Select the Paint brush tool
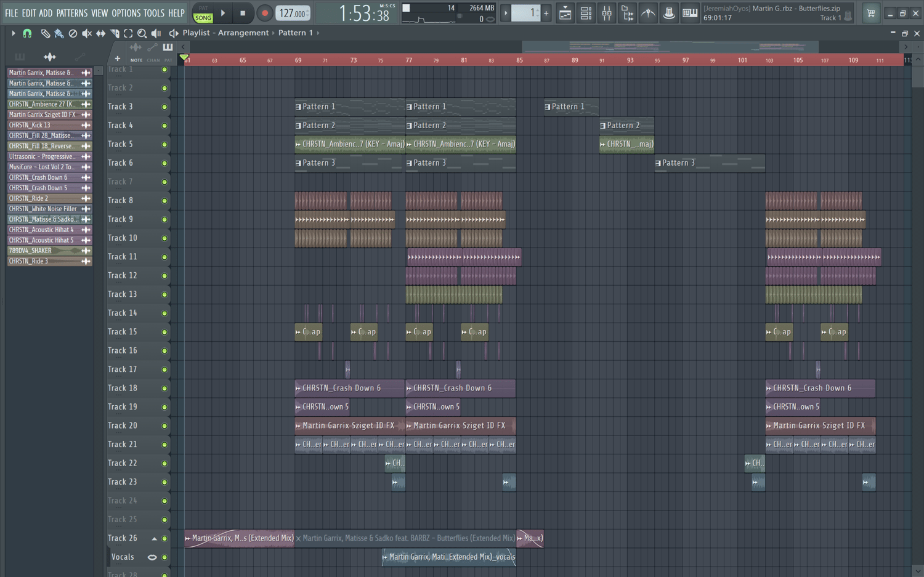The image size is (924, 577). coord(59,33)
